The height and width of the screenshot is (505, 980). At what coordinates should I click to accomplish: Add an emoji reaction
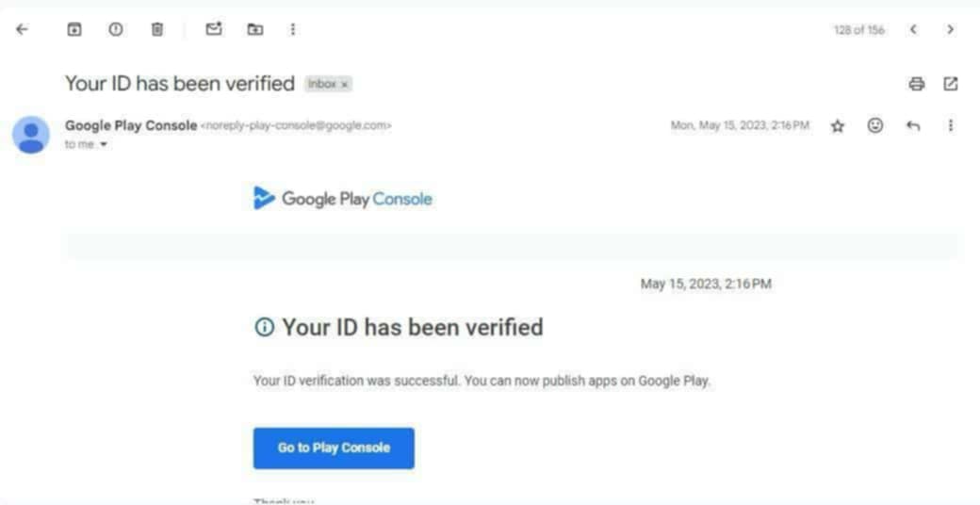pos(875,125)
